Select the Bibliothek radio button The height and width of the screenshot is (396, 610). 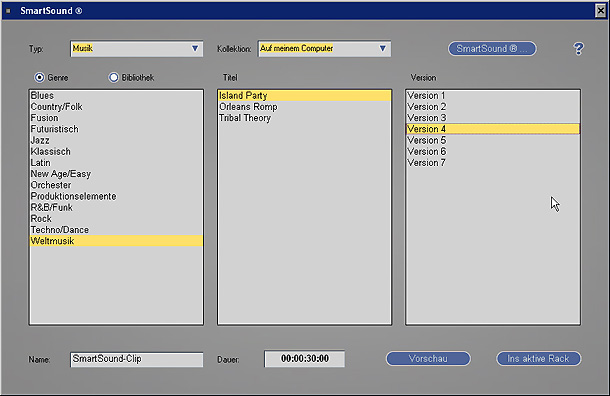coord(113,77)
